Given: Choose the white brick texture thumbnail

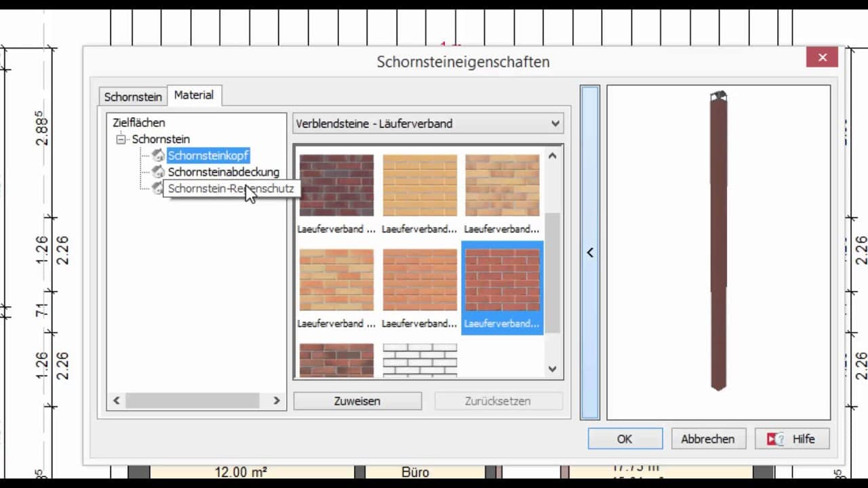Looking at the screenshot, I should click(419, 359).
